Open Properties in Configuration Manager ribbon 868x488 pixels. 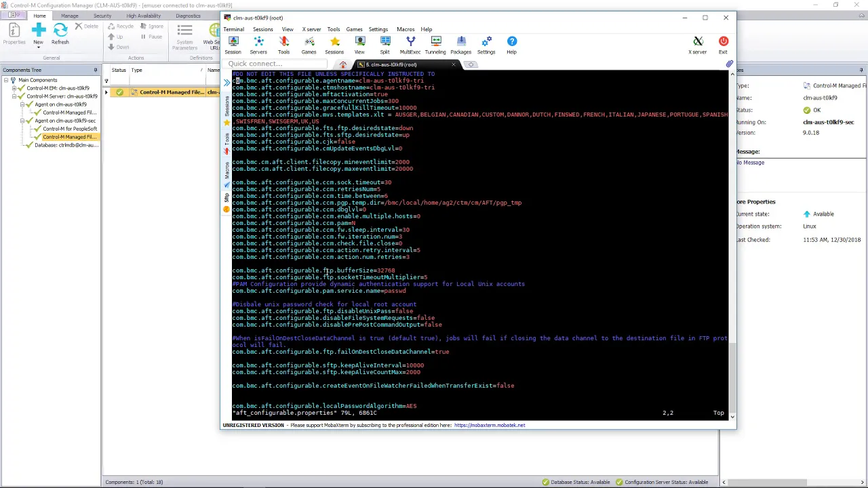coord(14,34)
